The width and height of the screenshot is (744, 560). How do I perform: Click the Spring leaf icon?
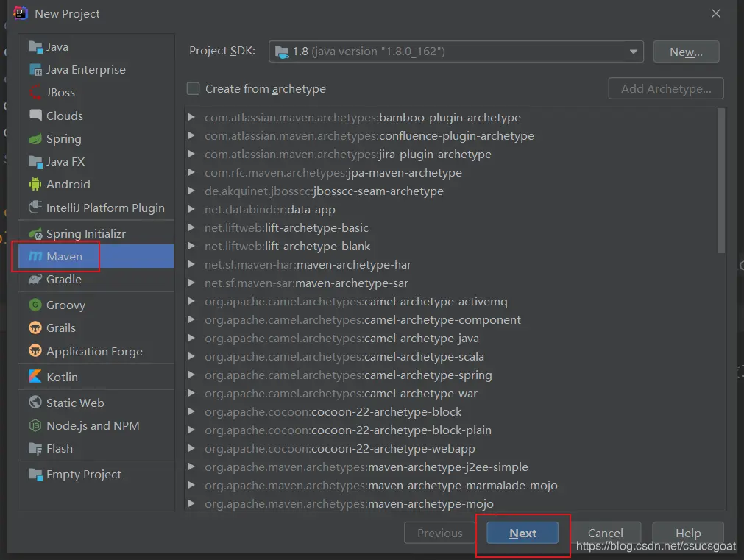coord(35,139)
